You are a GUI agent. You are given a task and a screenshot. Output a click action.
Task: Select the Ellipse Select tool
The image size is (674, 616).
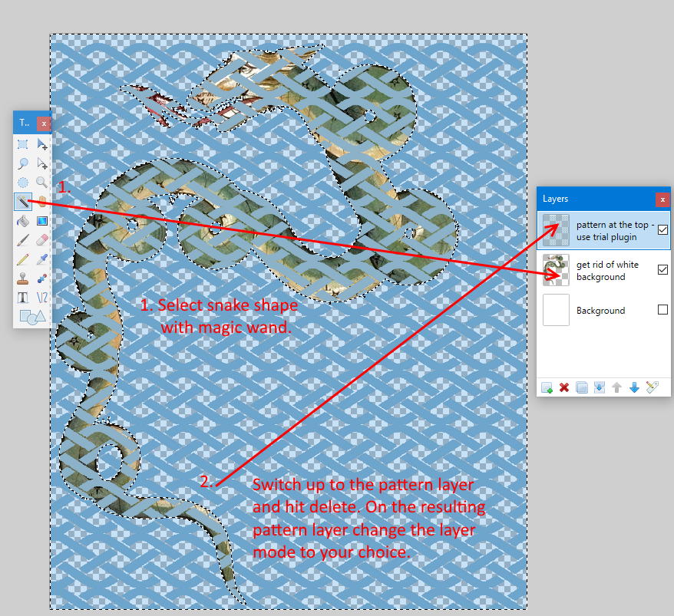[23, 183]
